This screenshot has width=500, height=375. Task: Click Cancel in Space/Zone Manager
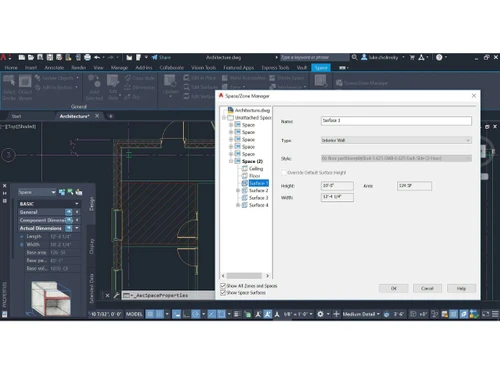point(427,288)
